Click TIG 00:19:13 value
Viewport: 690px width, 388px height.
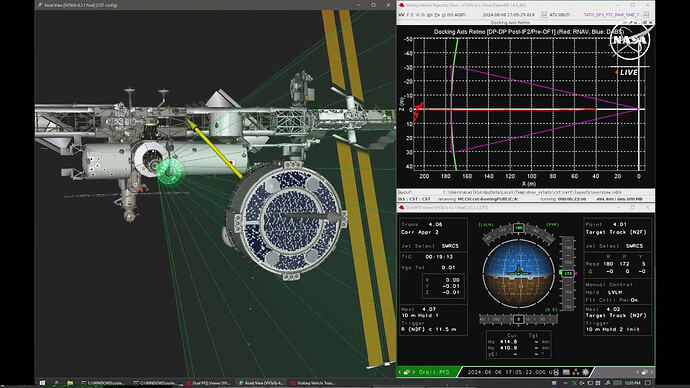pyautogui.click(x=439, y=257)
